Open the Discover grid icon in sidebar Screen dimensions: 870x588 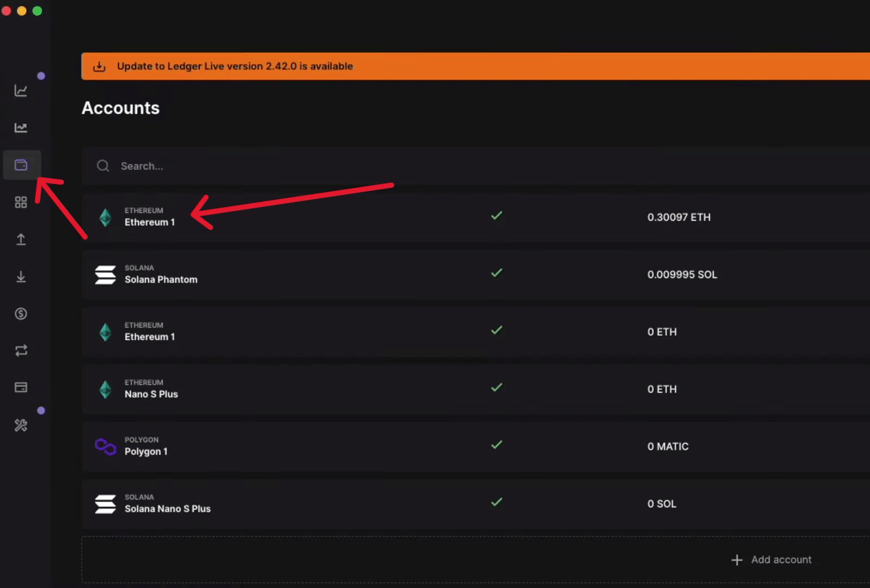[21, 203]
